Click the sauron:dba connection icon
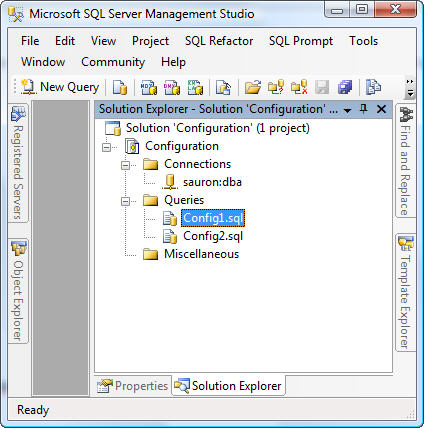 pos(170,182)
